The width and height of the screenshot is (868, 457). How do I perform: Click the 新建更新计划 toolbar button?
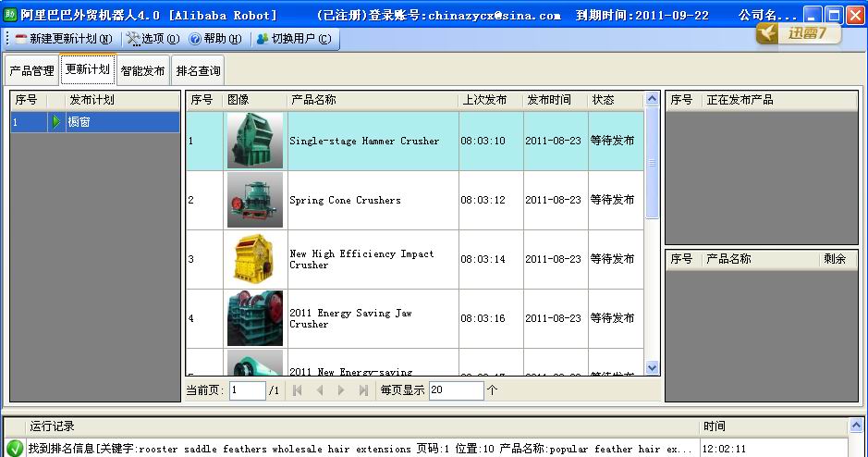[64, 39]
